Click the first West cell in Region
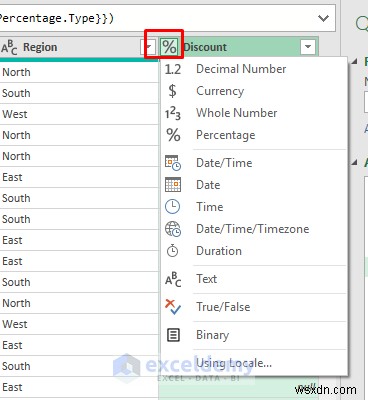The image size is (368, 400). pos(79,114)
